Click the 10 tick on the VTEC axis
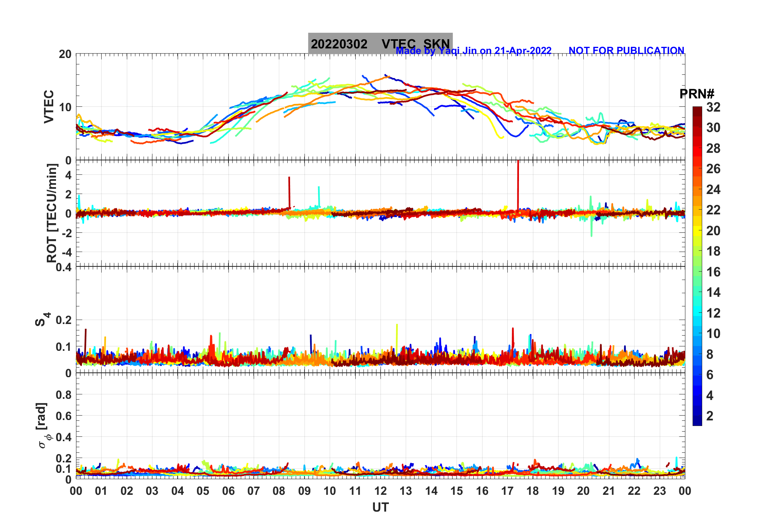Screen dimensions: 761x532 (x=65, y=107)
